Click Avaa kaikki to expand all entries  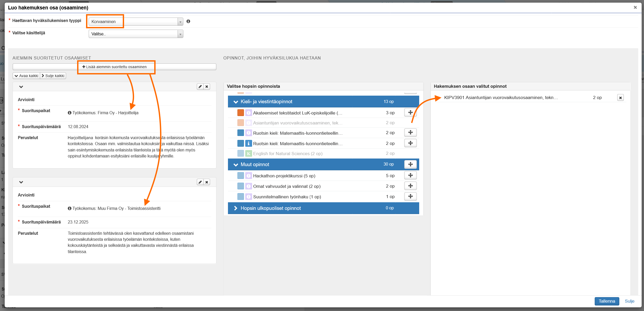[x=26, y=76]
